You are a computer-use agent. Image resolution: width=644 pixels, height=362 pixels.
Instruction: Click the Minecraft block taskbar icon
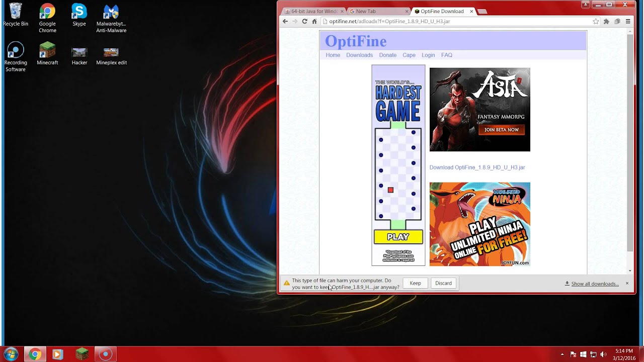pyautogui.click(x=82, y=354)
